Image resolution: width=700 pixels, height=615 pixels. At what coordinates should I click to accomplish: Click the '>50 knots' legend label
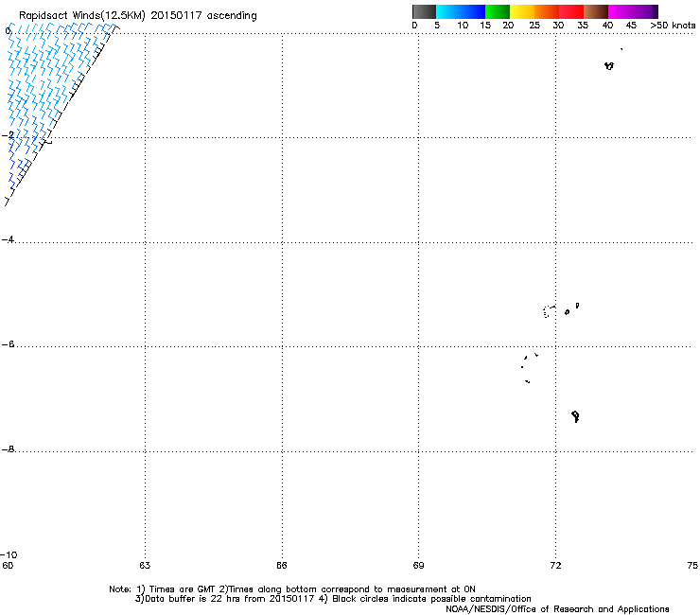pyautogui.click(x=673, y=26)
